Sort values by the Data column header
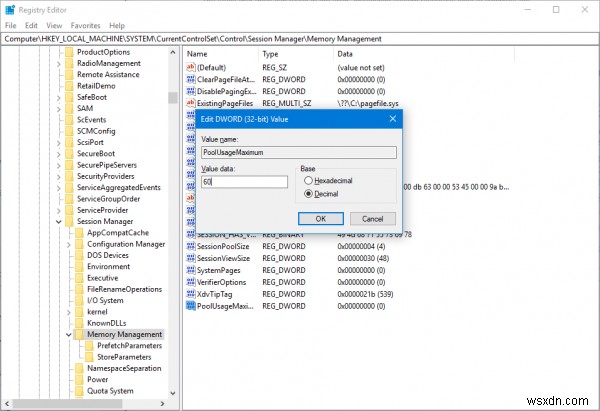 (x=424, y=54)
